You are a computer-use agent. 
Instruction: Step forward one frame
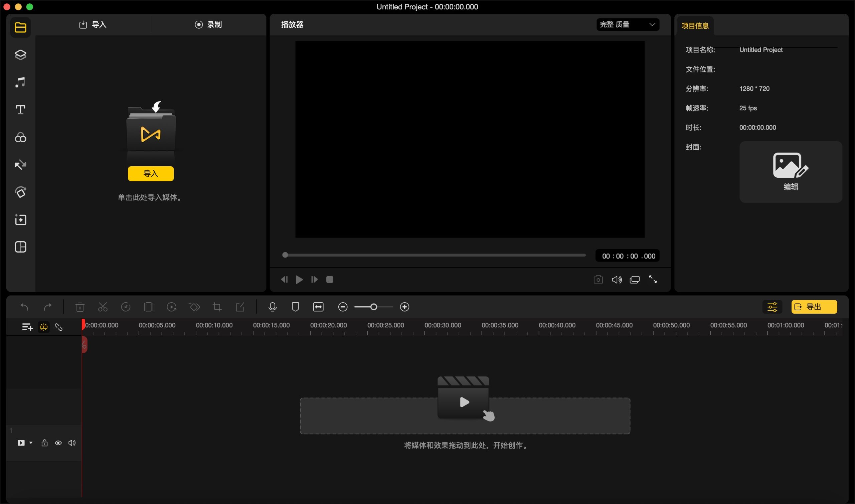(x=314, y=280)
